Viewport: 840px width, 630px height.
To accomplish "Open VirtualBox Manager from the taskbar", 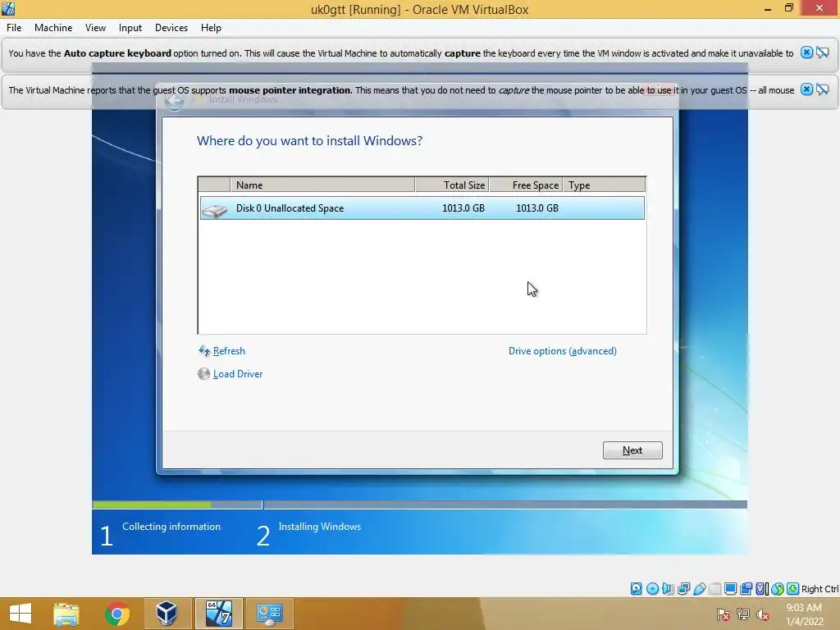I will coord(167,614).
